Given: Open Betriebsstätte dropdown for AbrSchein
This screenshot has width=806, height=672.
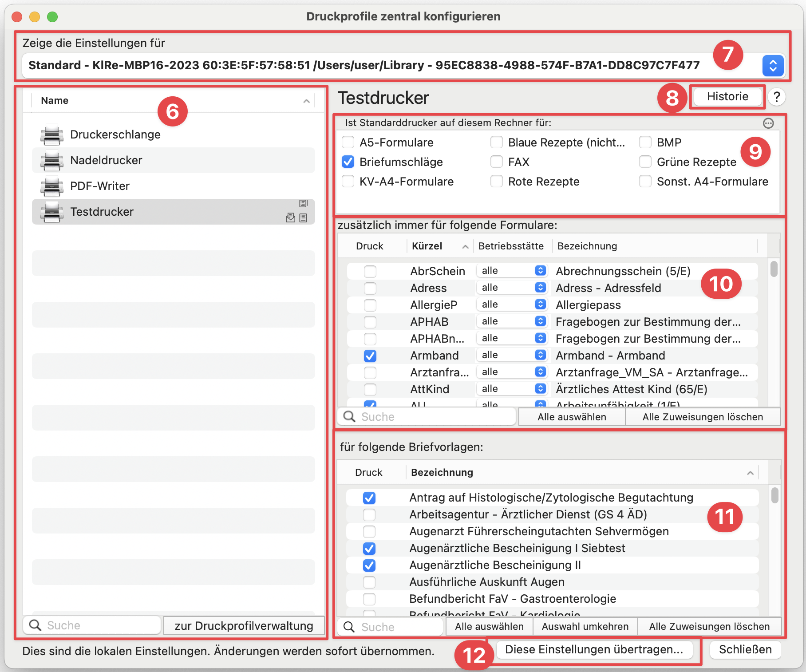Looking at the screenshot, I should coord(511,271).
